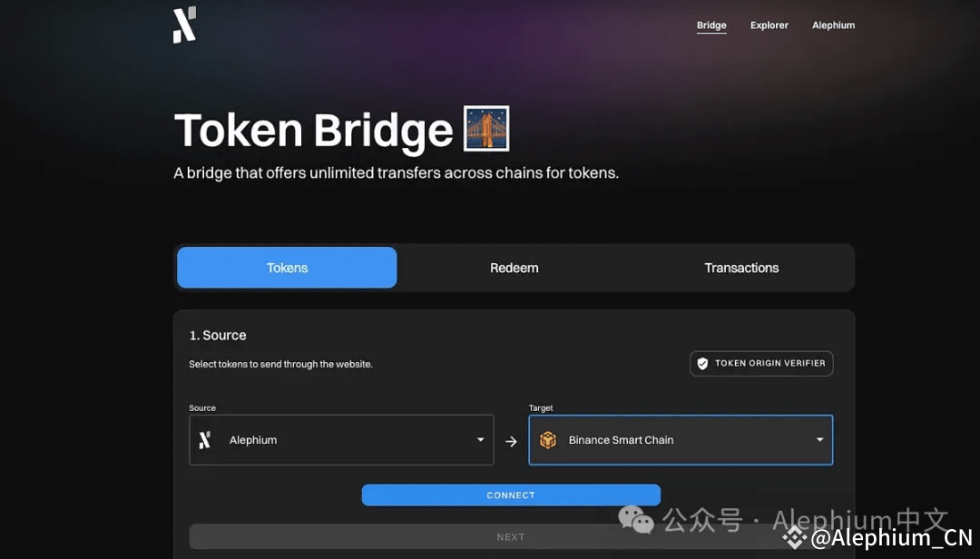This screenshot has width=980, height=559.
Task: Click the WeChat logo in the watermark
Action: (x=635, y=520)
